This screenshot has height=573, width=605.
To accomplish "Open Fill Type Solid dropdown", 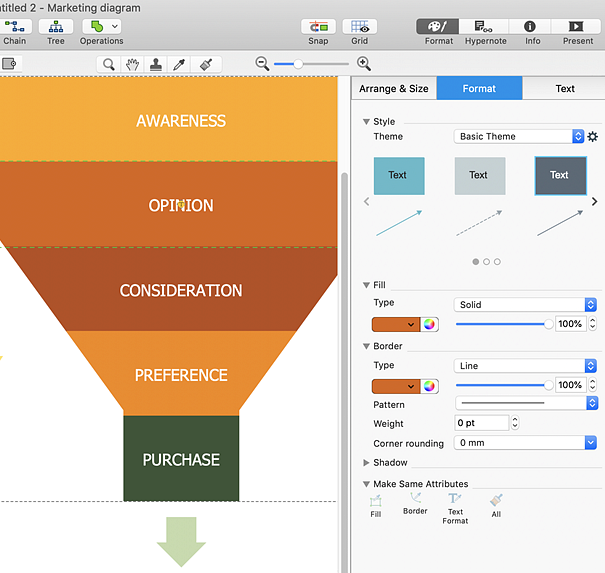I will pyautogui.click(x=526, y=305).
